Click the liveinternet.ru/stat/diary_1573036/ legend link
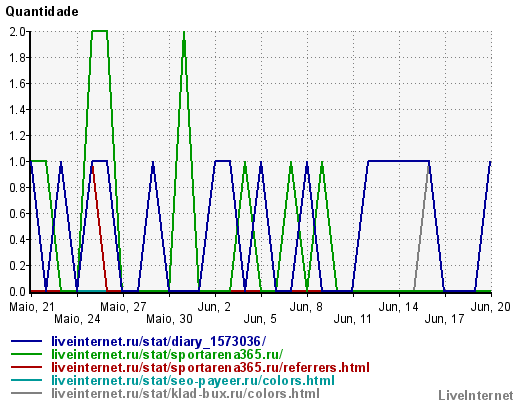The height and width of the screenshot is (405, 520). [x=159, y=342]
